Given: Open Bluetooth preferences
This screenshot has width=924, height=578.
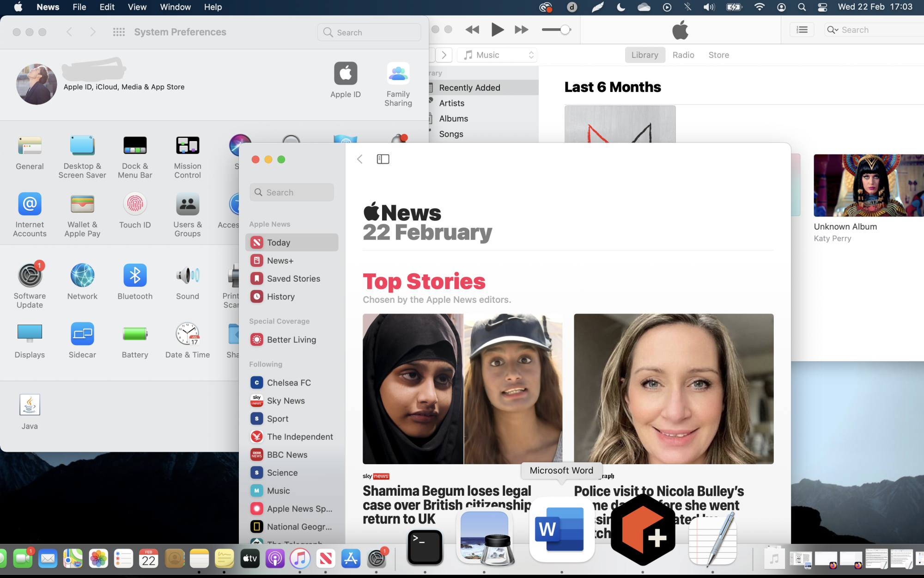Looking at the screenshot, I should click(135, 276).
